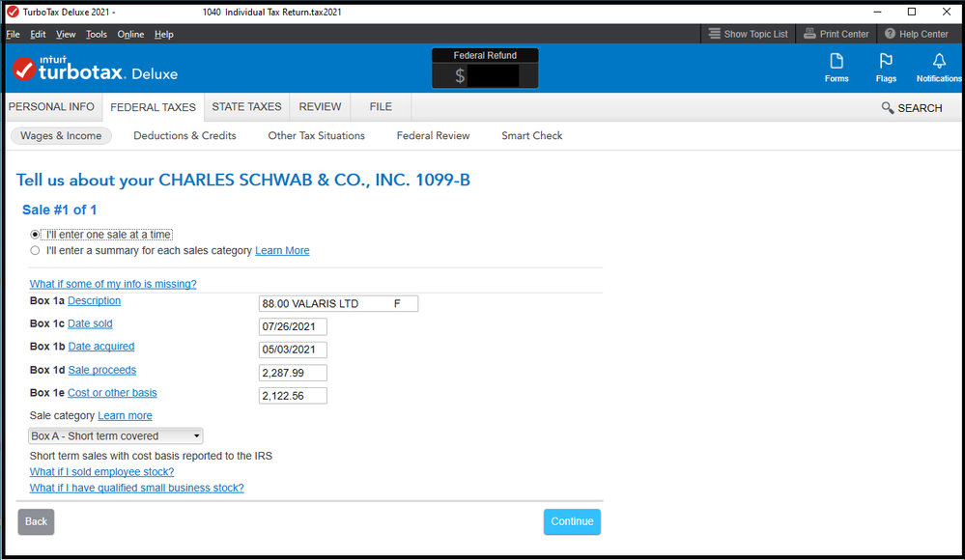Image resolution: width=965 pixels, height=560 pixels.
Task: Click 'Sale #1 of 1' heading text
Action: tap(60, 210)
